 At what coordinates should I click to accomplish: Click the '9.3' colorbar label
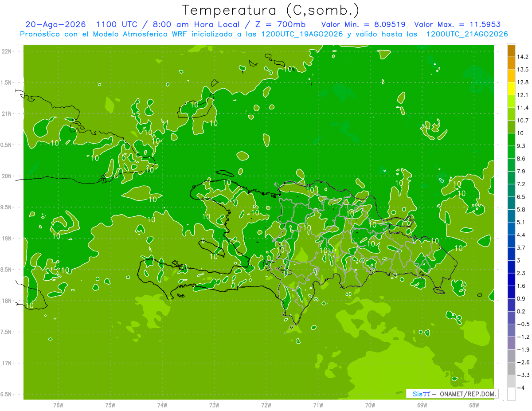pos(521,146)
